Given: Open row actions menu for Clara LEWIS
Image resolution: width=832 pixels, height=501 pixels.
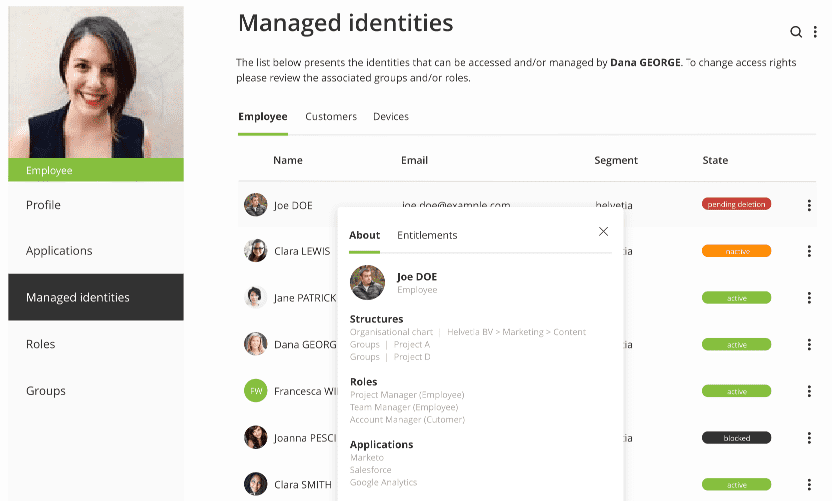Looking at the screenshot, I should [808, 252].
